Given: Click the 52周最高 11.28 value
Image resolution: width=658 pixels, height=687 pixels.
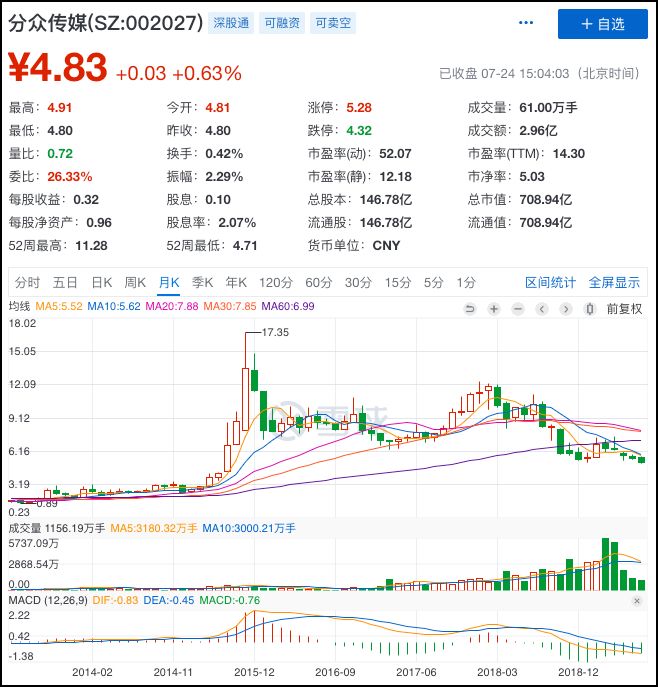Looking at the screenshot, I should click(91, 246).
